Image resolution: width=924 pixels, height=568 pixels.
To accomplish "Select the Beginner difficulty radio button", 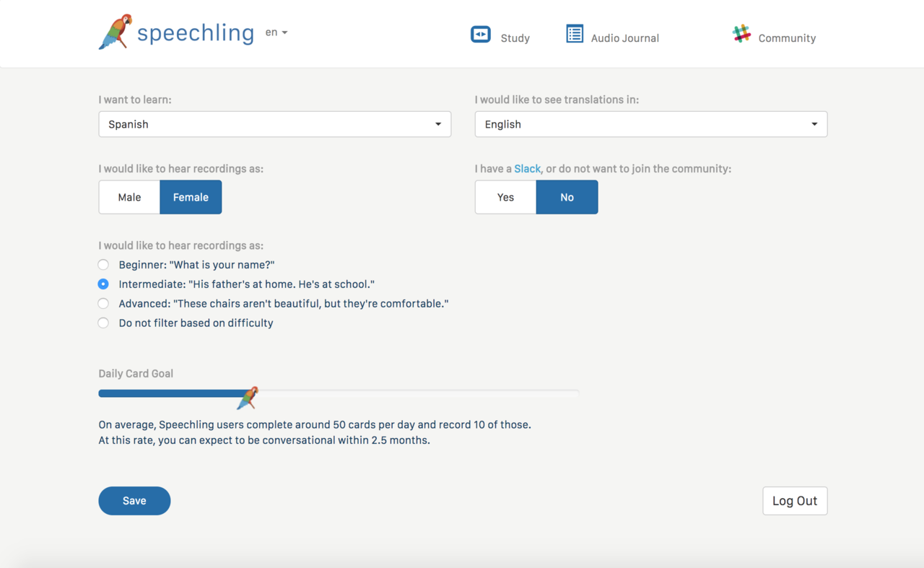I will (104, 265).
